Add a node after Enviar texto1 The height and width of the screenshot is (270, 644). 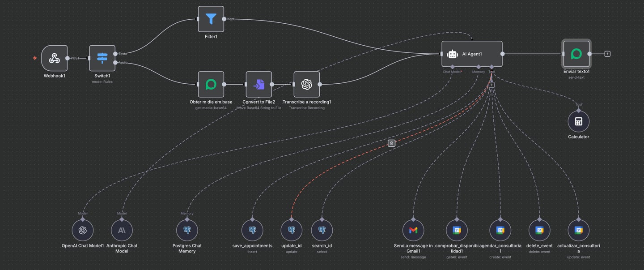coord(607,54)
